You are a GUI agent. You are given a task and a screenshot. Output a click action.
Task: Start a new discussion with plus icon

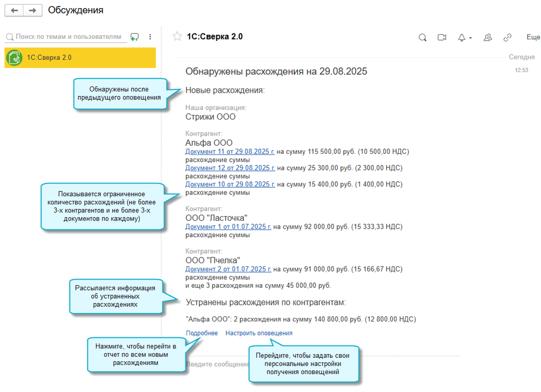pos(134,37)
